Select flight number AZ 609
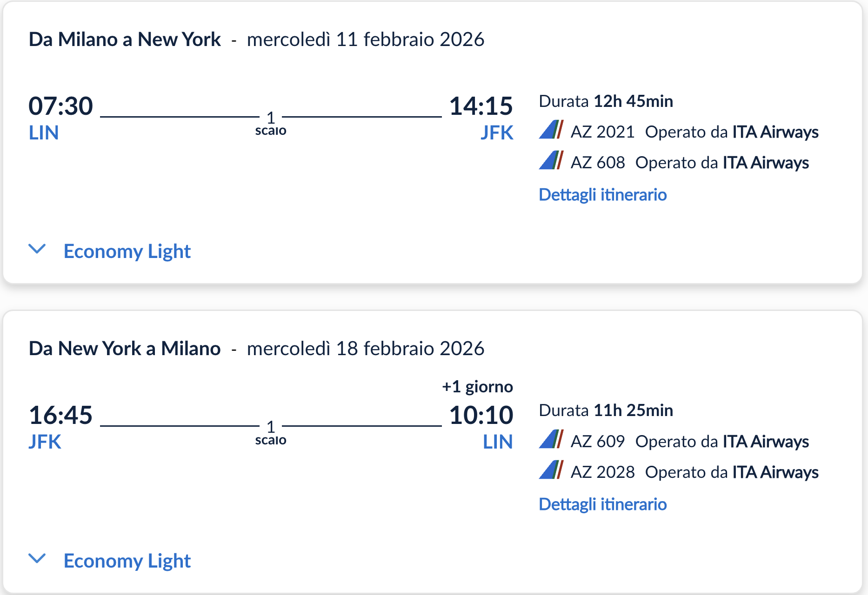The width and height of the screenshot is (868, 595). click(598, 441)
